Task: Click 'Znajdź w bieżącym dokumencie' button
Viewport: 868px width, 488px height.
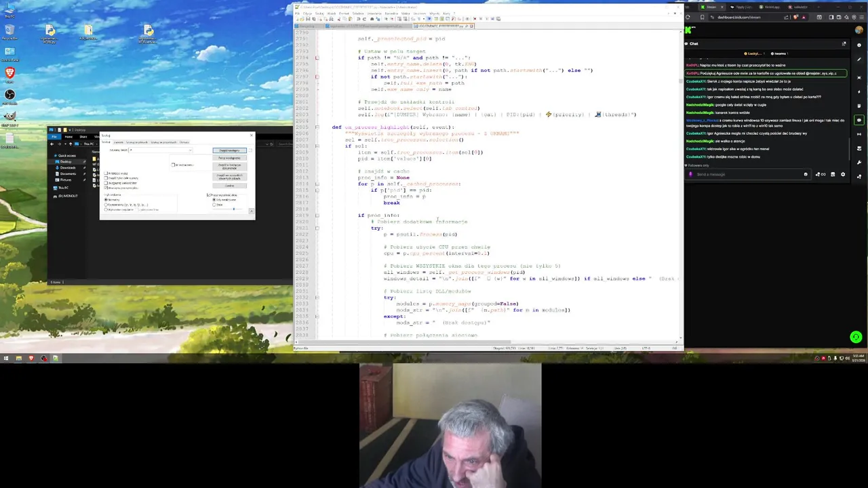Action: [x=230, y=167]
